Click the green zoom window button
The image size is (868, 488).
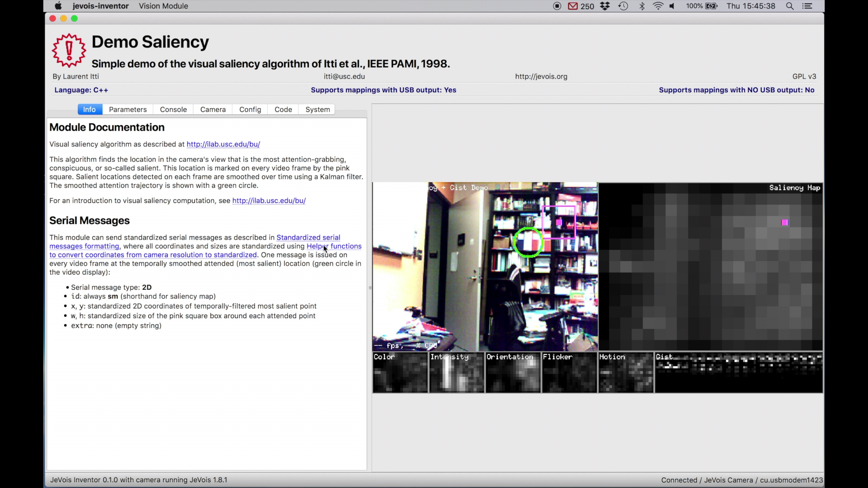click(x=75, y=19)
